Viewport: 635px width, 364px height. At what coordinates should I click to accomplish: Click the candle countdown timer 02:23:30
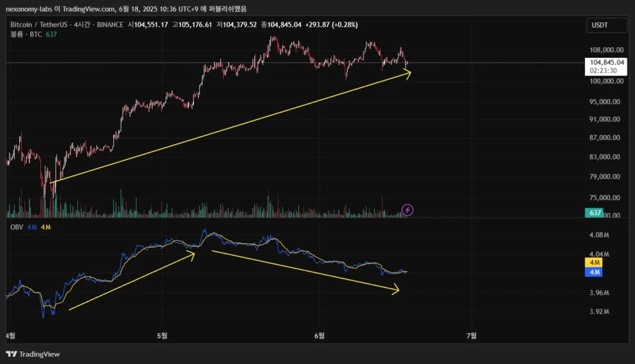pos(602,71)
